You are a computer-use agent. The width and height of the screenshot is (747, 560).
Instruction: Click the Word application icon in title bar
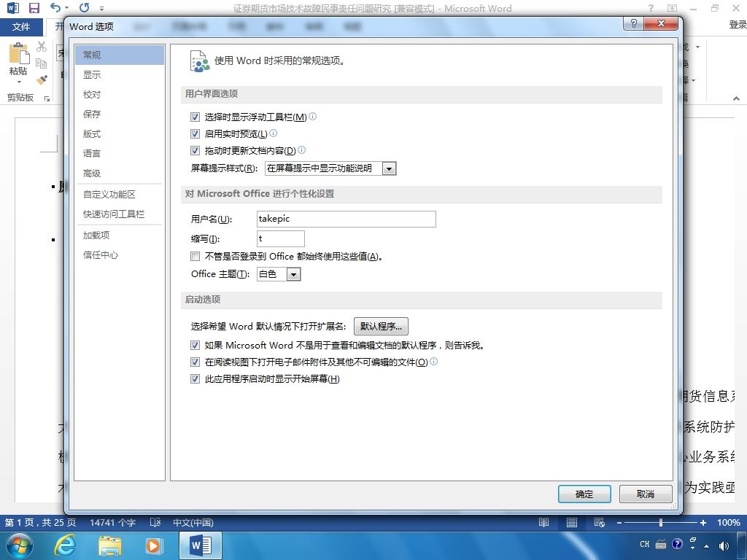tap(13, 7)
